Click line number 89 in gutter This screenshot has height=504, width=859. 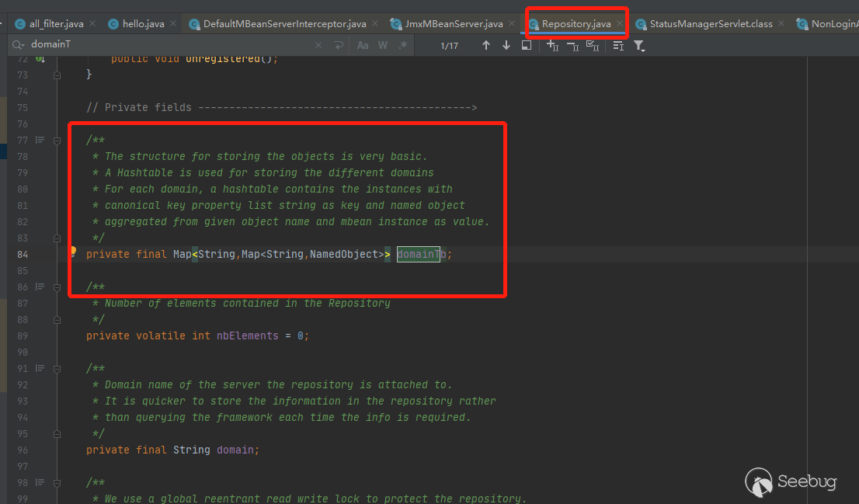pos(23,335)
